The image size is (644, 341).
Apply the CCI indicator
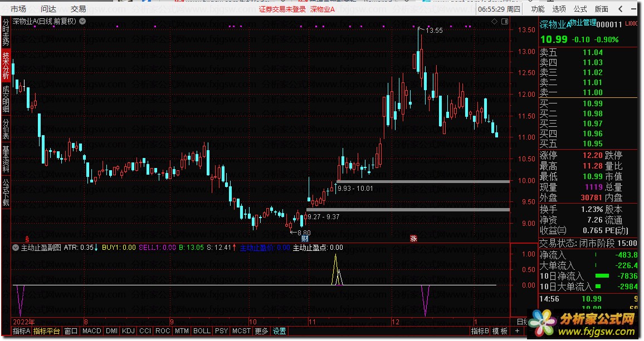coord(145,331)
